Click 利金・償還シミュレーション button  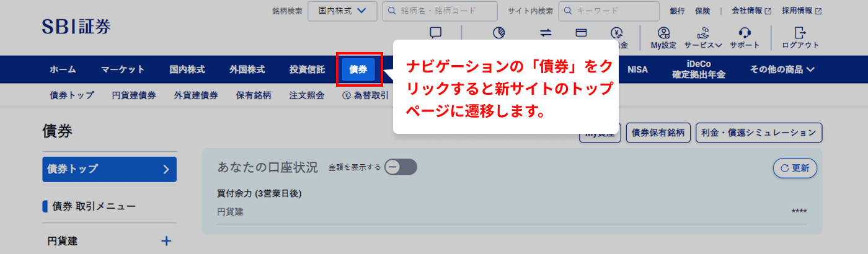(x=759, y=133)
